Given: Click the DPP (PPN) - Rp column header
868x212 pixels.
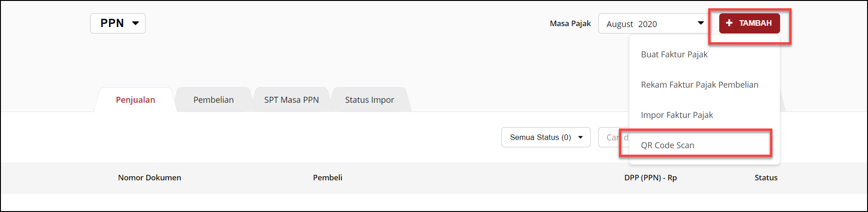Looking at the screenshot, I should (650, 178).
